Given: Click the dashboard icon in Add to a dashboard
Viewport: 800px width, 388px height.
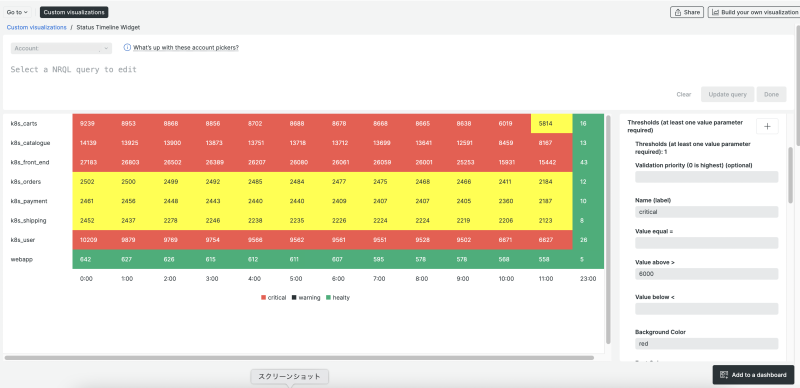Looking at the screenshot, I should pos(723,375).
